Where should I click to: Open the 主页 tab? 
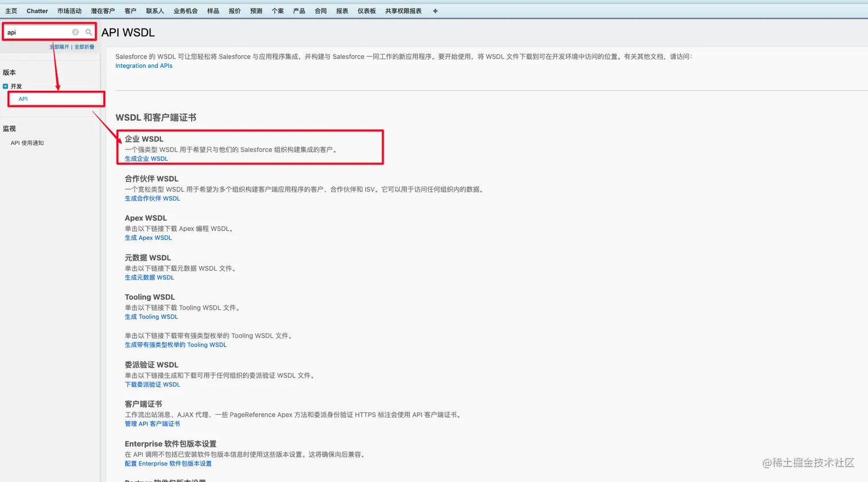[x=11, y=11]
